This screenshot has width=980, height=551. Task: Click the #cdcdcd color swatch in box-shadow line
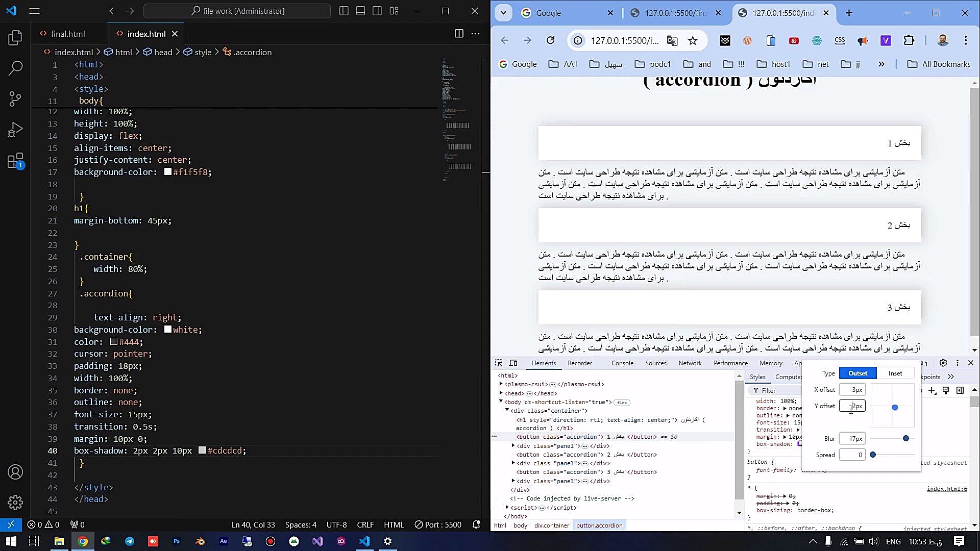(x=202, y=450)
